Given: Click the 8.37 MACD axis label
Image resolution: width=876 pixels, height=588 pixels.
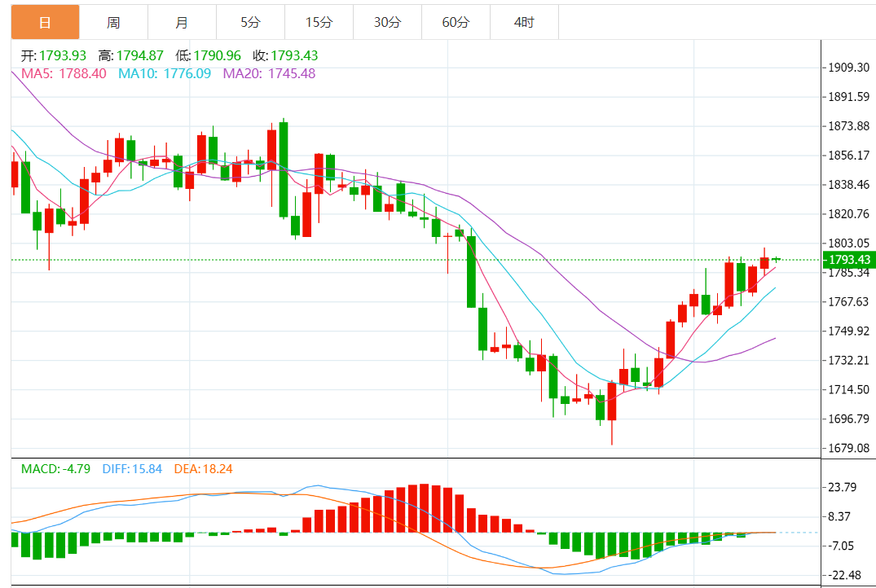Looking at the screenshot, I should (x=839, y=516).
